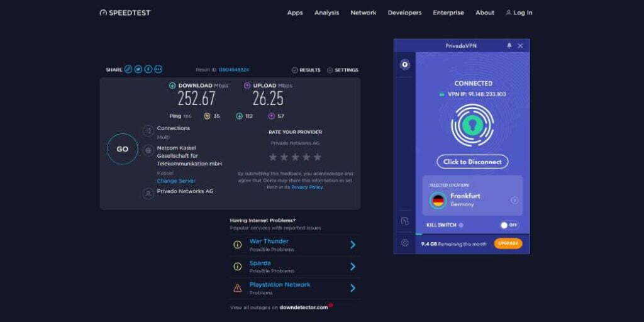Click the idle ping icon next to 35
The width and height of the screenshot is (644, 322).
207,116
